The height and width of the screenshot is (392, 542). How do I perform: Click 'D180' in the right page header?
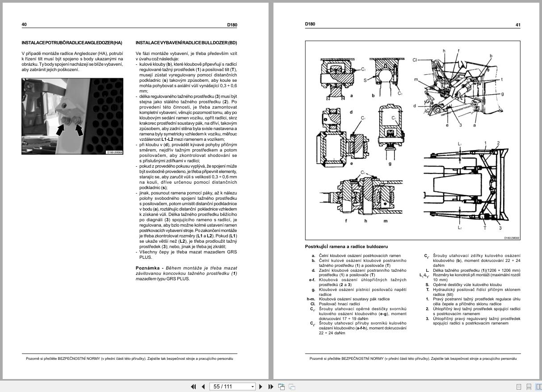(310, 24)
